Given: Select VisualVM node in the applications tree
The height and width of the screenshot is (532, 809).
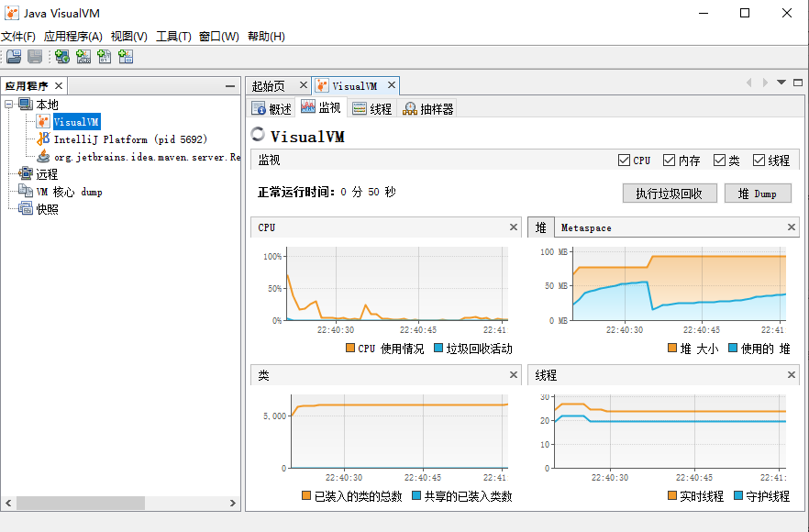Looking at the screenshot, I should tap(76, 122).
